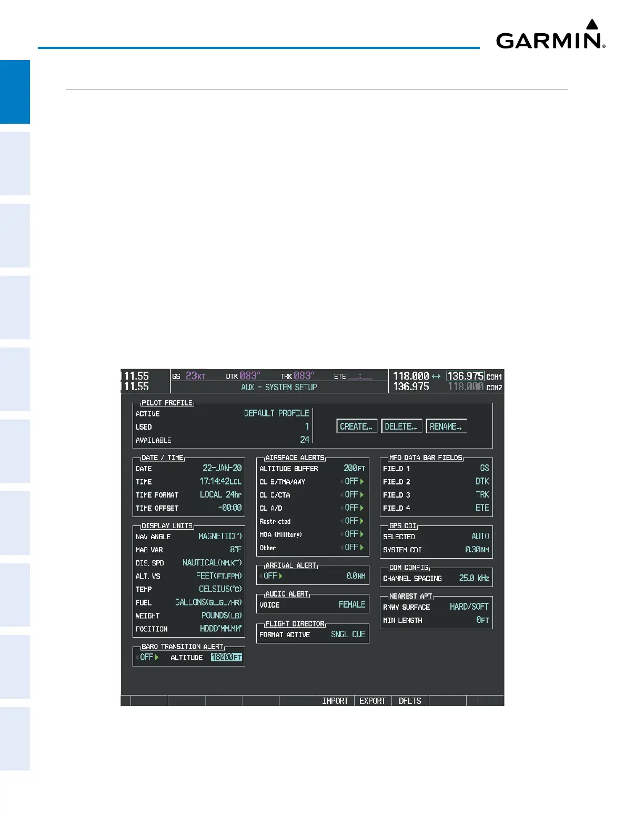Screen dimensions: 644x834
Task: Toggle CL A/D airspace alert OFF
Action: click(352, 508)
